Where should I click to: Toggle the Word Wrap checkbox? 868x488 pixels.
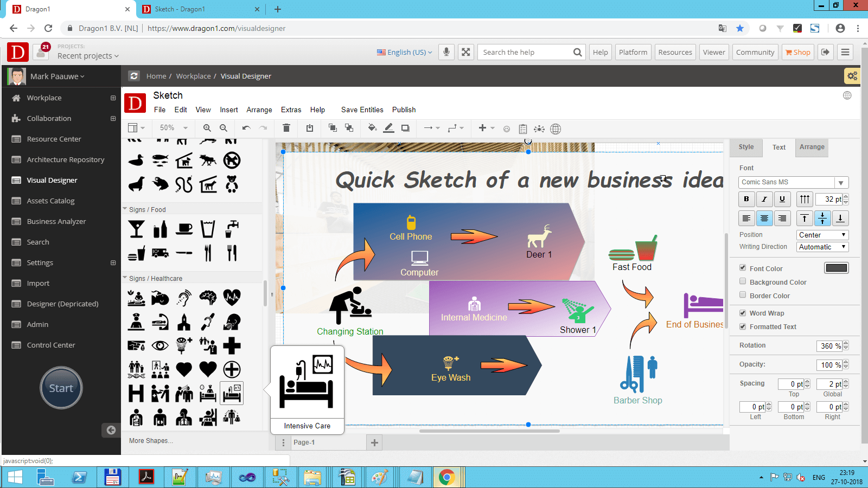[743, 313]
